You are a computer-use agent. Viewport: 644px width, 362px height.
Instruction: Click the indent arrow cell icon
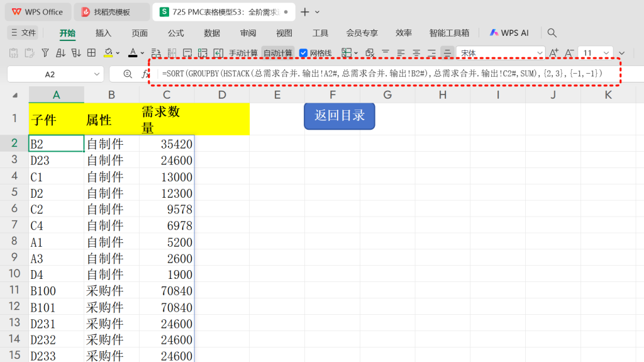[x=218, y=53]
